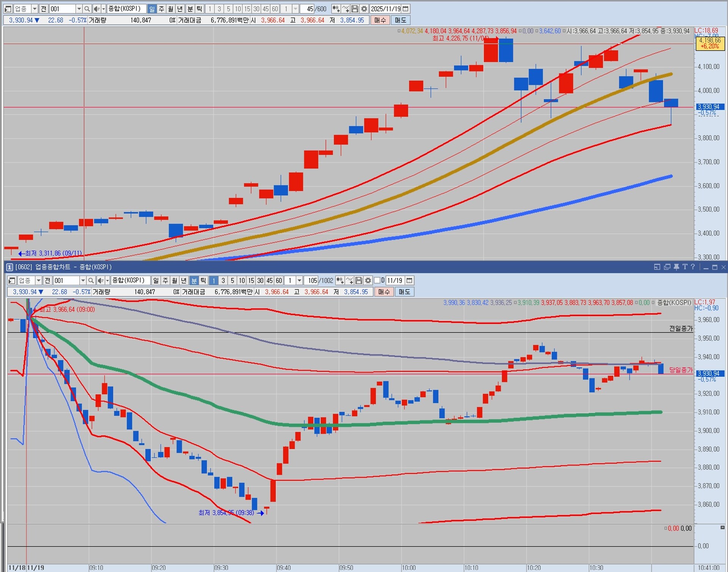The image size is (728, 572).
Task: Click the 매도 sell button in lower panel
Action: pos(404,292)
